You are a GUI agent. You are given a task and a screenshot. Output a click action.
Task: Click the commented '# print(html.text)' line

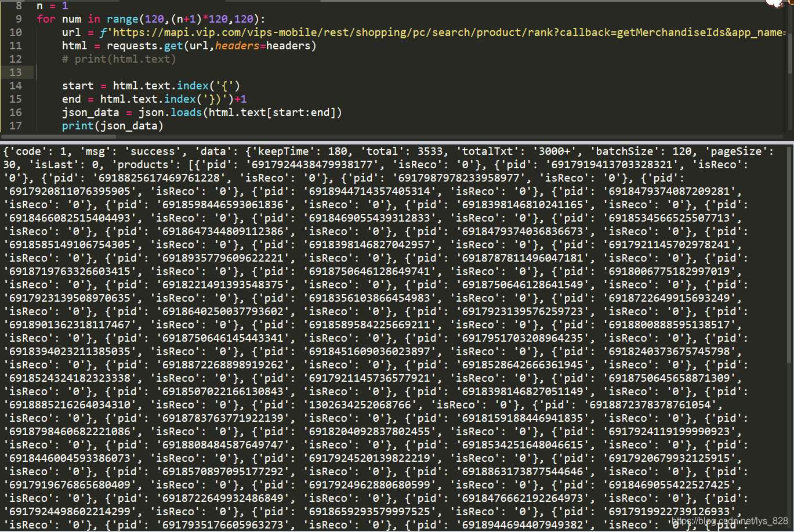(119, 59)
